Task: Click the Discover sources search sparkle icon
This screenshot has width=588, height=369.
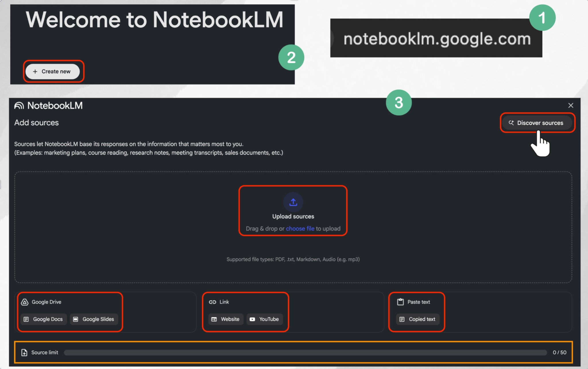Action: (511, 123)
